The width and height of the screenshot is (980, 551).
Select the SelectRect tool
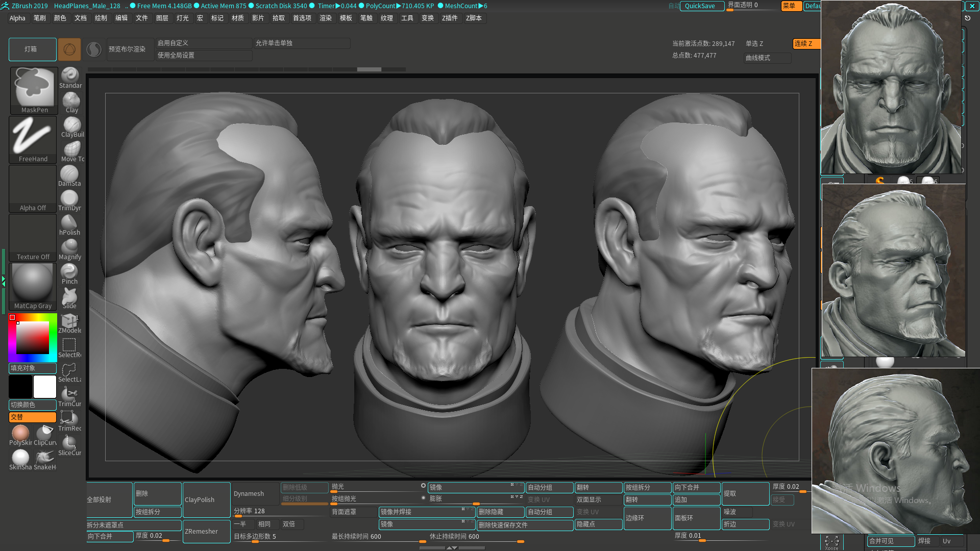coord(69,348)
